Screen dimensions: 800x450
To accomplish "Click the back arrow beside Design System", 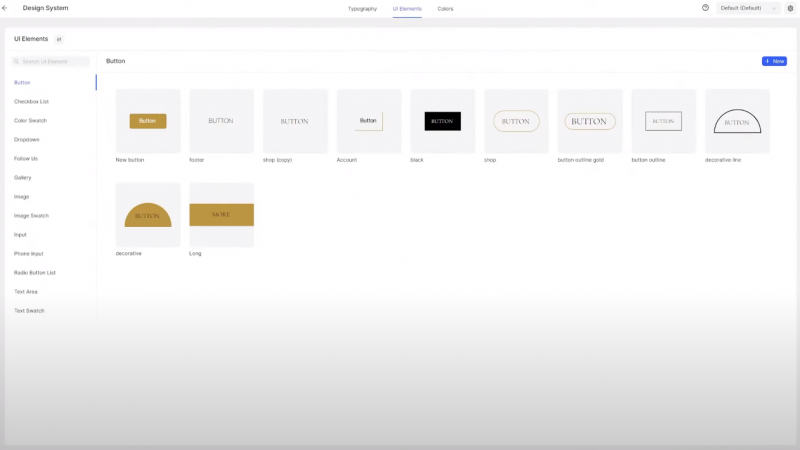I will tap(6, 8).
